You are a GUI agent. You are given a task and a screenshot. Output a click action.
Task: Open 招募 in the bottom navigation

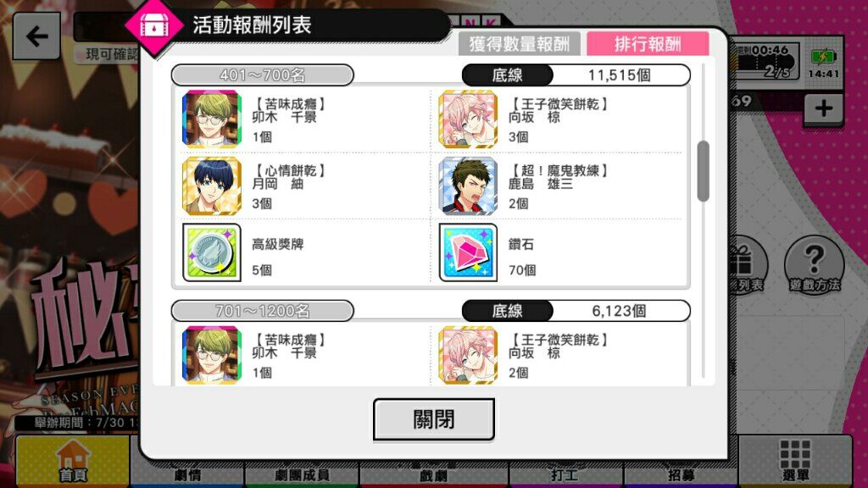(681, 474)
